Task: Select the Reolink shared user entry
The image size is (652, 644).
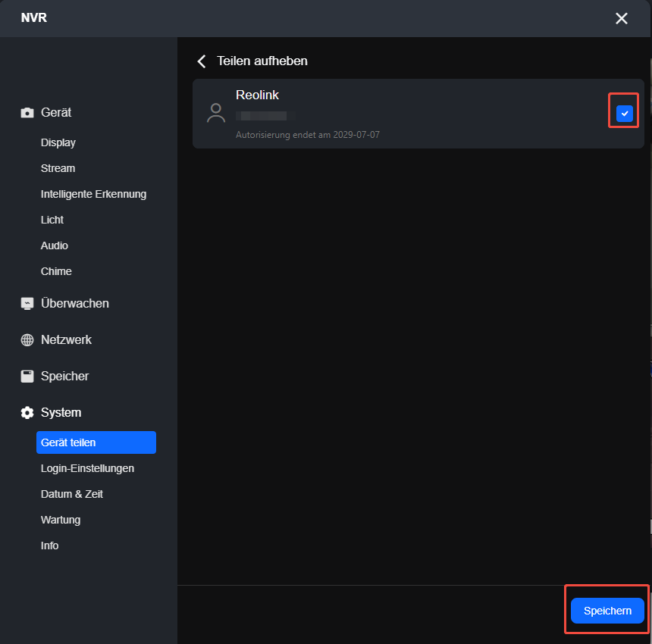Action: [418, 114]
